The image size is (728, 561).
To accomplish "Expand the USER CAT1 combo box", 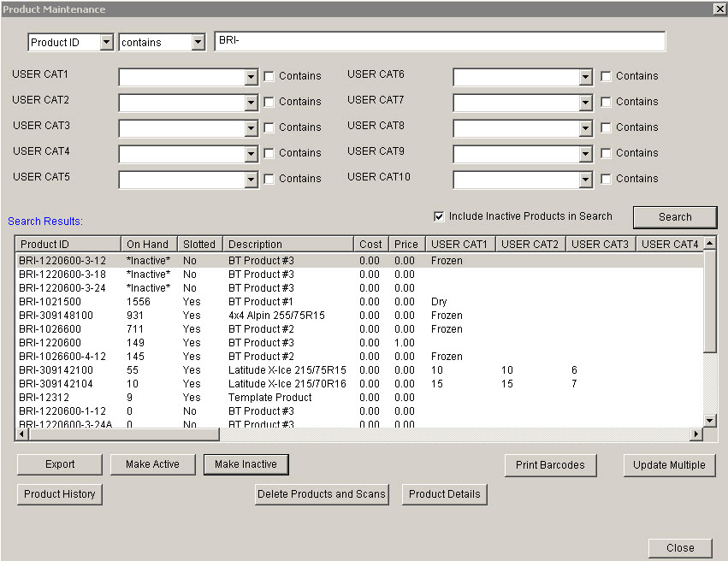I will point(251,77).
